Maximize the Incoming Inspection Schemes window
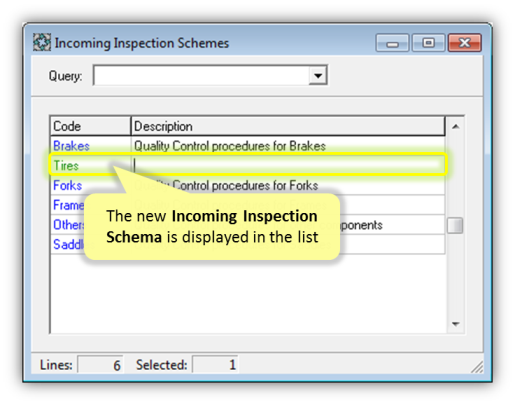The height and width of the screenshot is (405, 515). click(429, 43)
